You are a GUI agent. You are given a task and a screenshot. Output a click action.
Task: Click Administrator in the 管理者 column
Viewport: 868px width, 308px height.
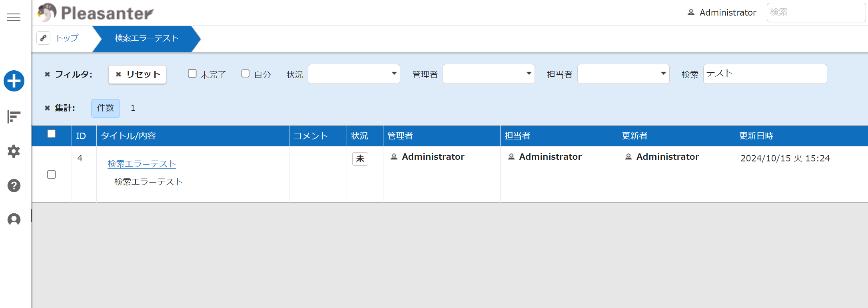point(427,157)
